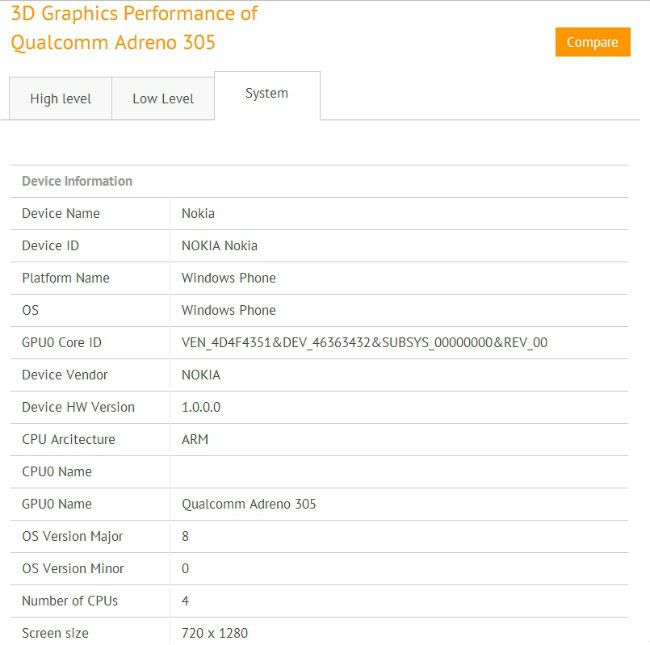This screenshot has height=645, width=650.
Task: Select the GPU0 Core ID label
Action: pyautogui.click(x=62, y=342)
